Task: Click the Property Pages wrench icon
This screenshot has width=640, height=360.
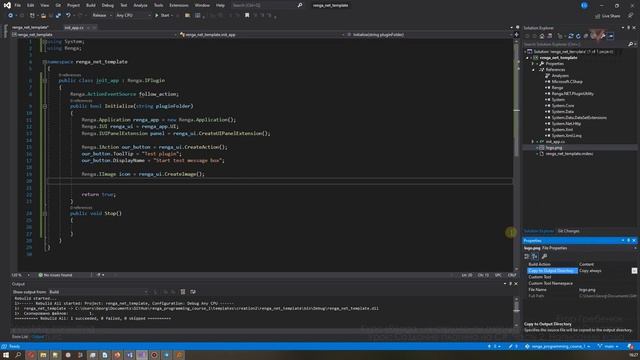Action: [544, 256]
